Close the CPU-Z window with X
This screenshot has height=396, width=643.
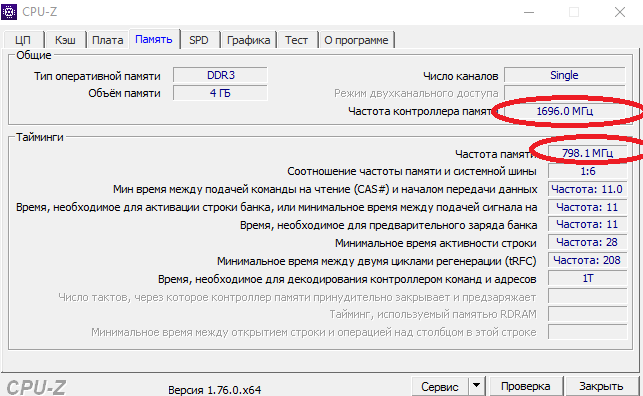[620, 12]
